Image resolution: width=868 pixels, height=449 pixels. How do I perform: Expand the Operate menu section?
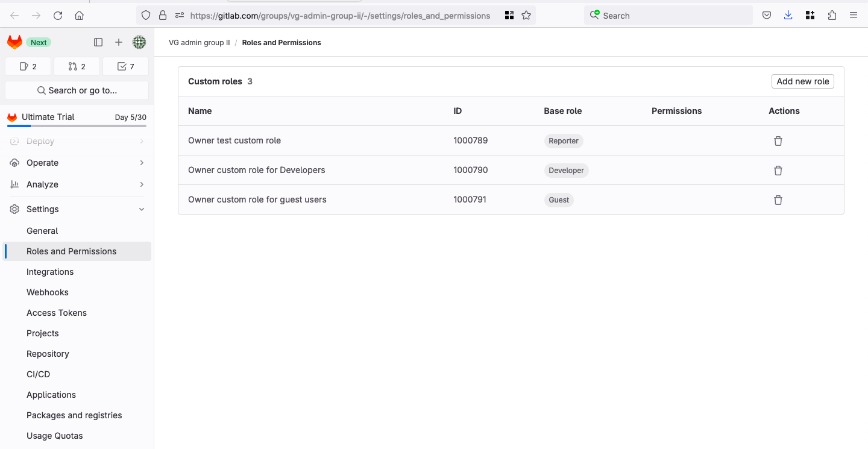coord(77,163)
